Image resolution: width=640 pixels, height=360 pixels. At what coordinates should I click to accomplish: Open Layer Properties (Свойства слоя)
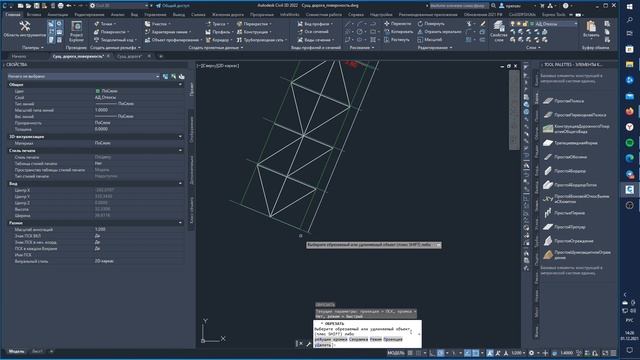(498, 32)
